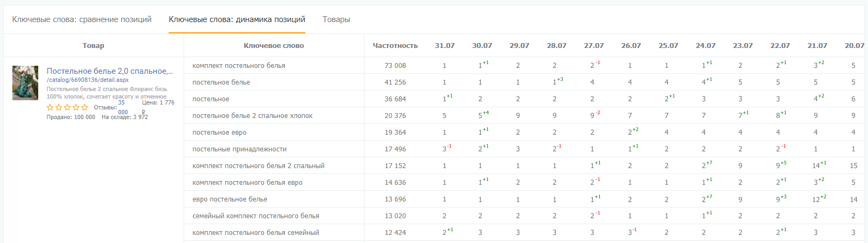Sort by 'Частотность' column header
868x243 pixels.
[x=395, y=46]
